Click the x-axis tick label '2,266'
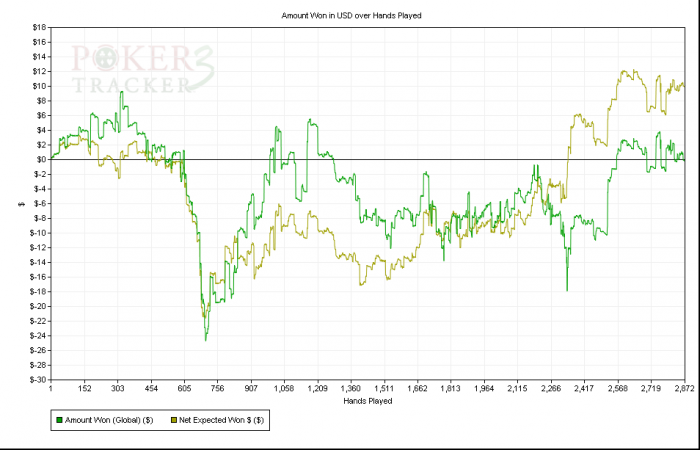The width and height of the screenshot is (700, 450). pyautogui.click(x=551, y=389)
